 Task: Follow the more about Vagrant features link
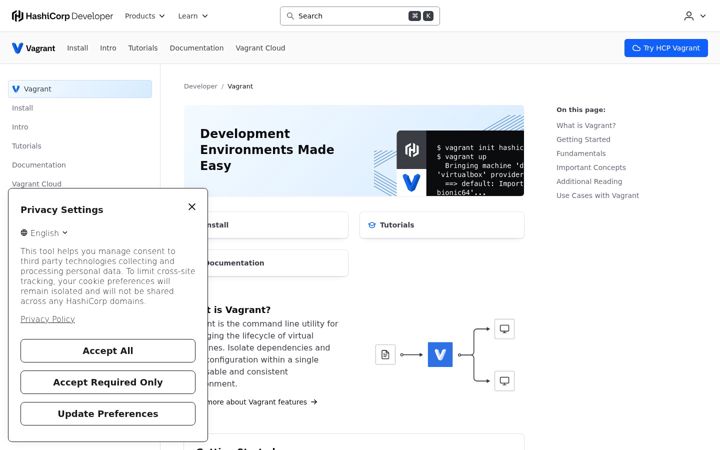tap(262, 402)
